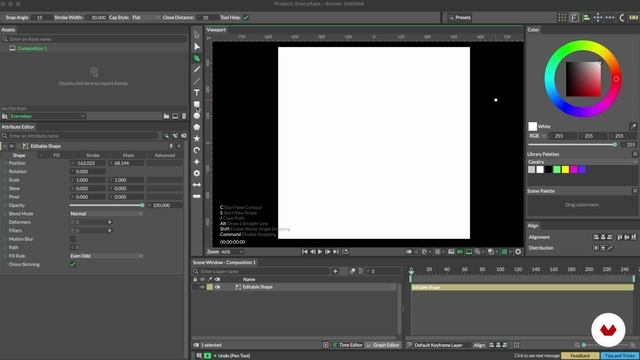640x360 pixels.
Task: Open the Cap Style dropdown
Action: point(146,18)
